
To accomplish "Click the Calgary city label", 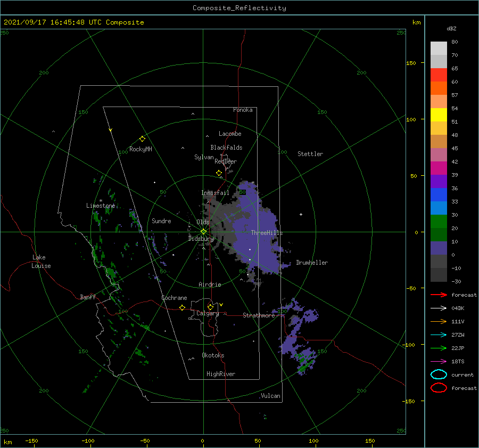I will (208, 313).
